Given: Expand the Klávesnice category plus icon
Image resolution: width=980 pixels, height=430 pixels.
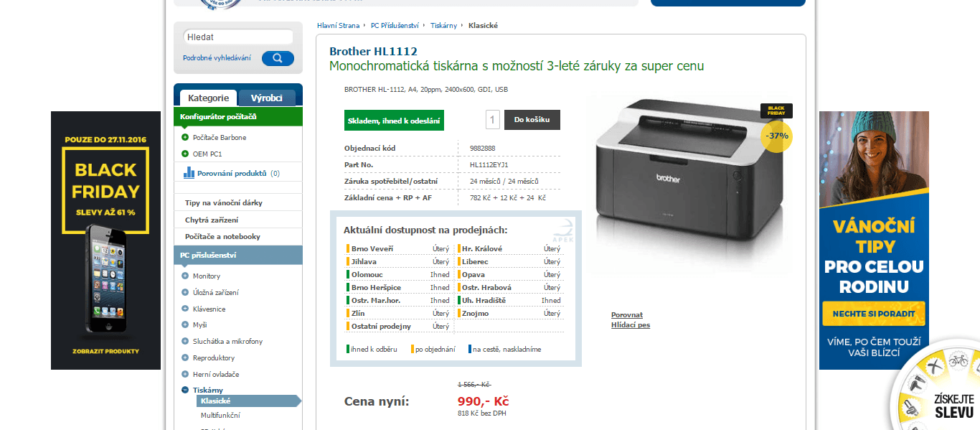Looking at the screenshot, I should (185, 309).
